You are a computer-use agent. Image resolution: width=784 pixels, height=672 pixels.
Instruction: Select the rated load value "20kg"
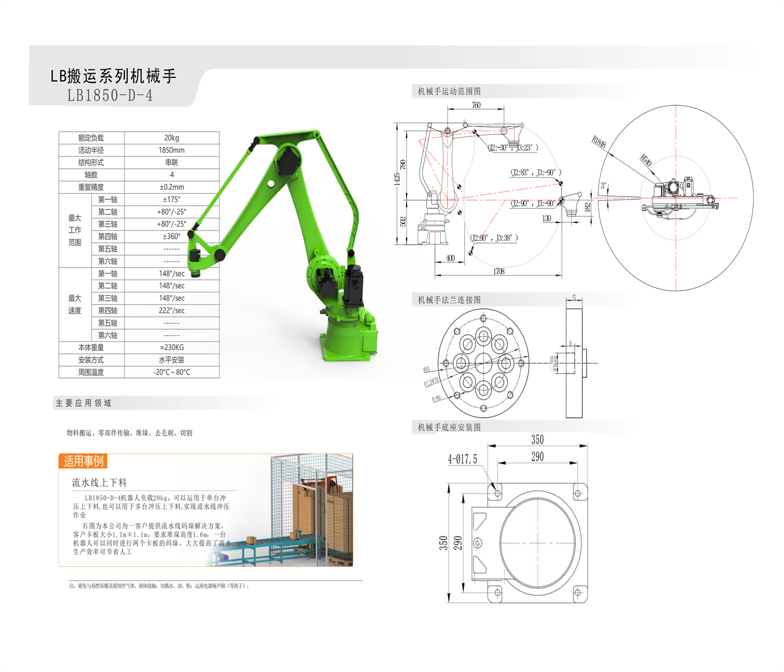click(172, 138)
